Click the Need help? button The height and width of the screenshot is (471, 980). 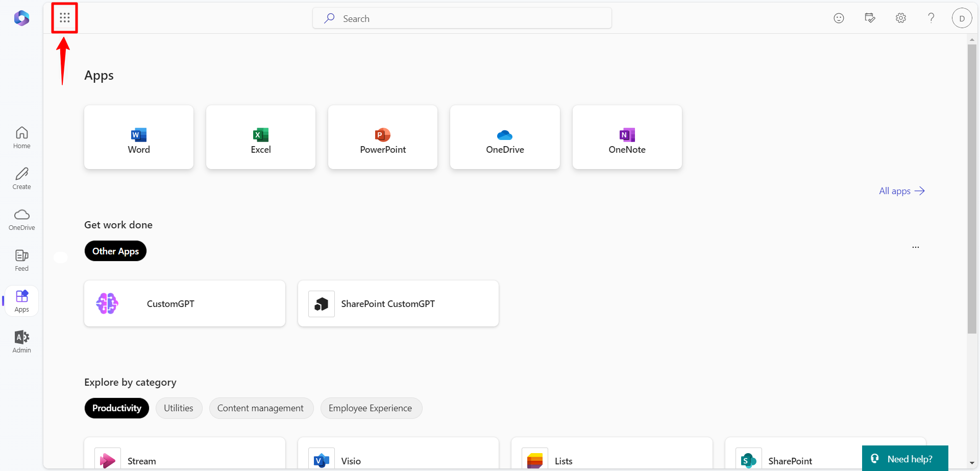[905, 459]
